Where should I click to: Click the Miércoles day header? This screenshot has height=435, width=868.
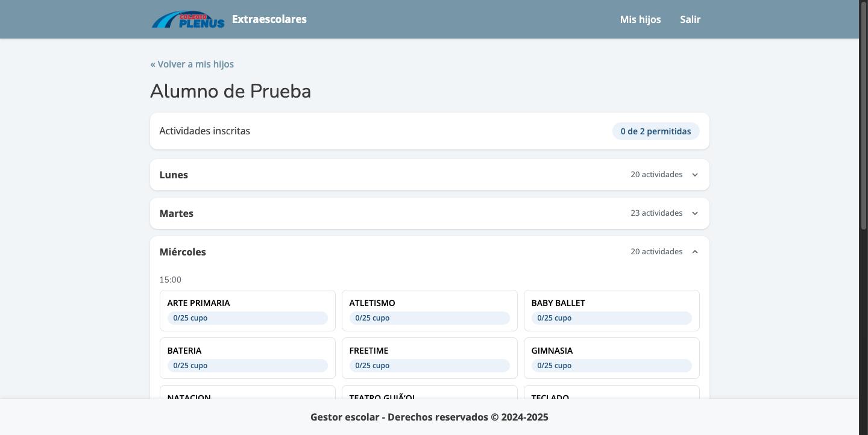[x=430, y=252]
